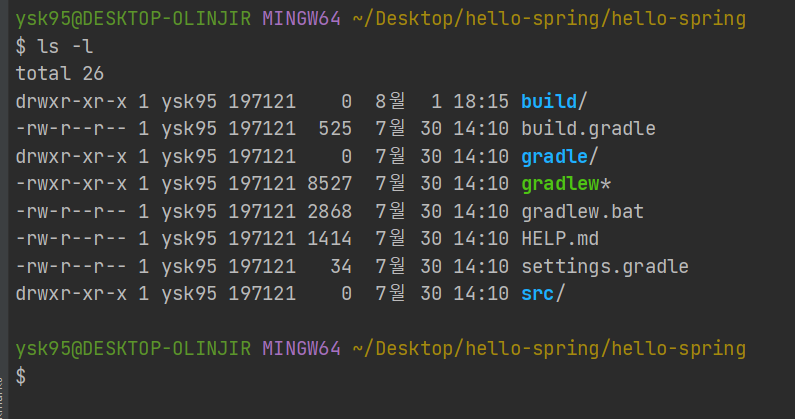795x419 pixels.
Task: Click the -rw-r--r-- permissions of HELP.md
Action: click(x=71, y=238)
